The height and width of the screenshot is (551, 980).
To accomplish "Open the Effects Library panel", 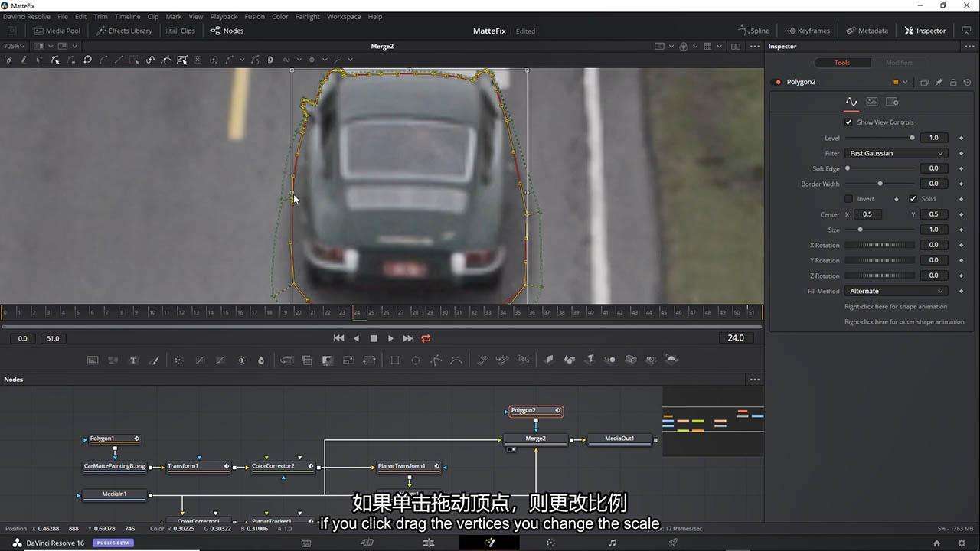I will point(124,31).
